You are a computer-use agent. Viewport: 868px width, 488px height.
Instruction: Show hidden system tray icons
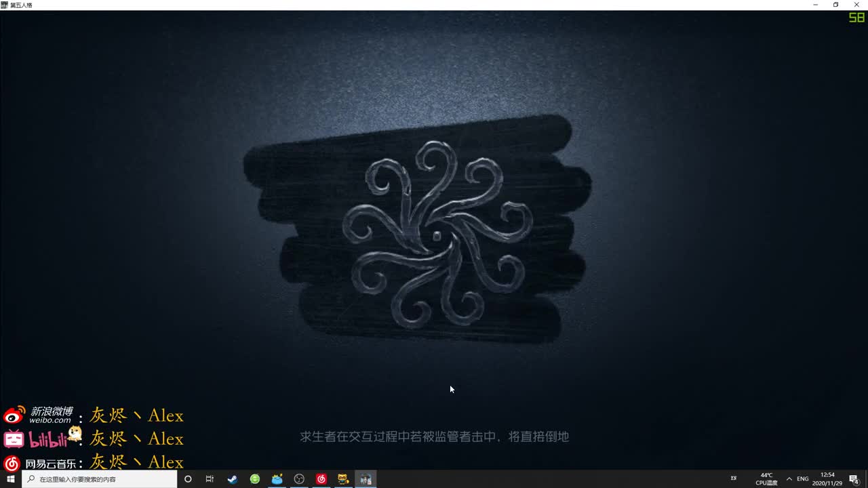coord(789,479)
